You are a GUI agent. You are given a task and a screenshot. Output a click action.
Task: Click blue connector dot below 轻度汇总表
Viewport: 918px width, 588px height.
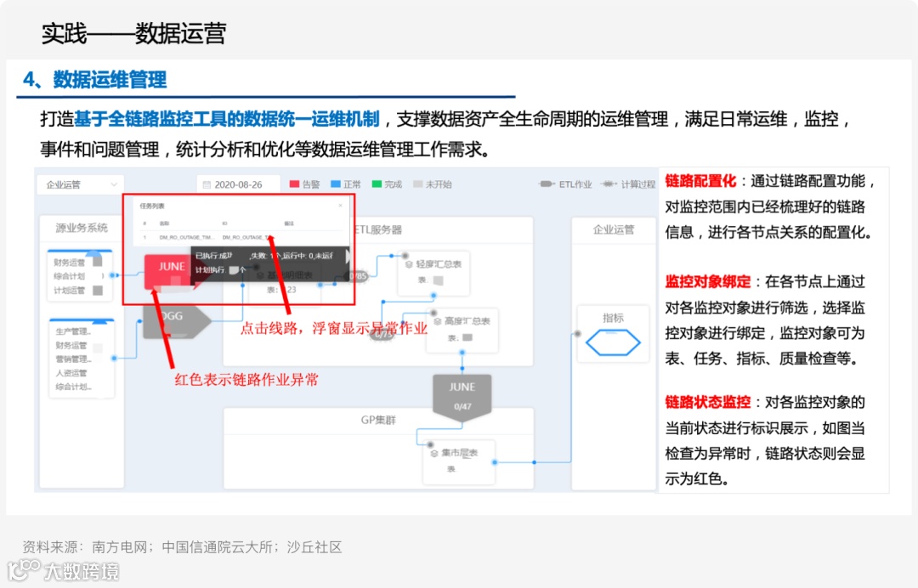point(433,295)
